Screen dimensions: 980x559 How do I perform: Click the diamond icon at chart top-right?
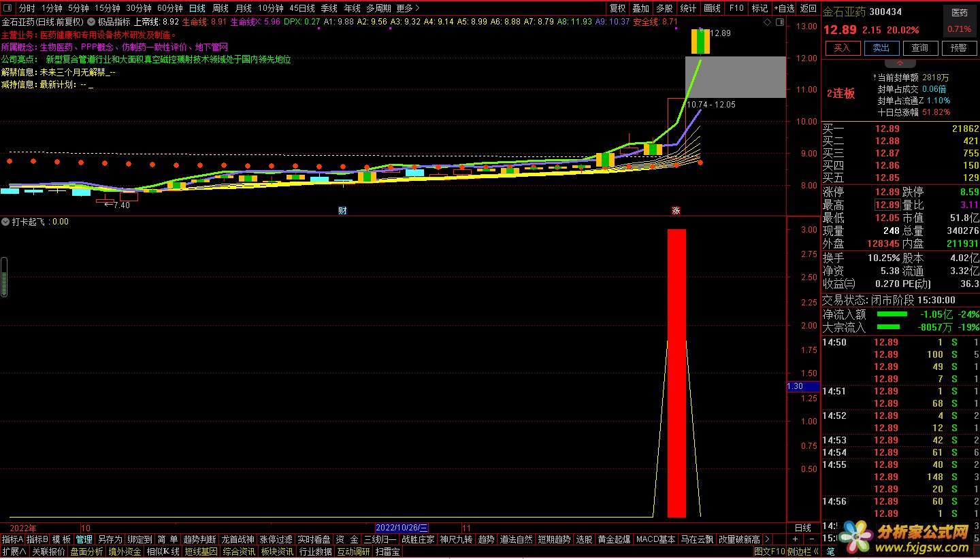768,22
